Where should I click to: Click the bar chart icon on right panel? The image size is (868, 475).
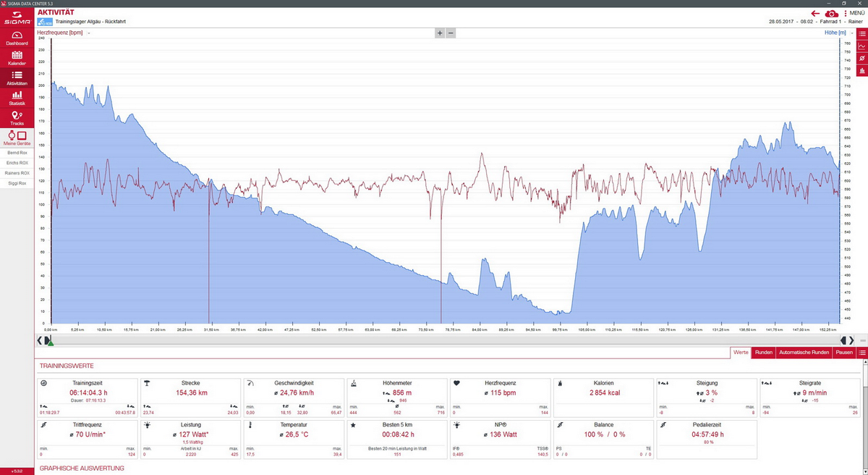(861, 70)
